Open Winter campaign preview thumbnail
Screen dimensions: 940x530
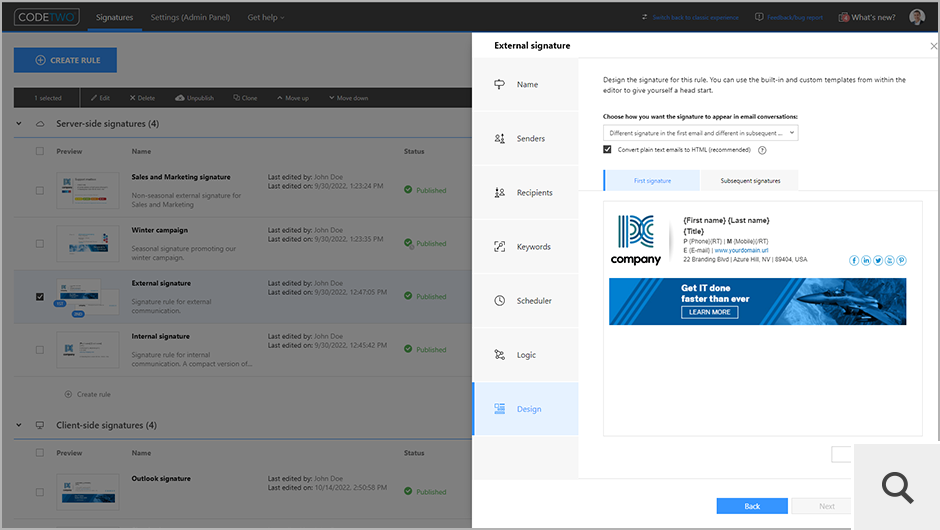pyautogui.click(x=88, y=243)
